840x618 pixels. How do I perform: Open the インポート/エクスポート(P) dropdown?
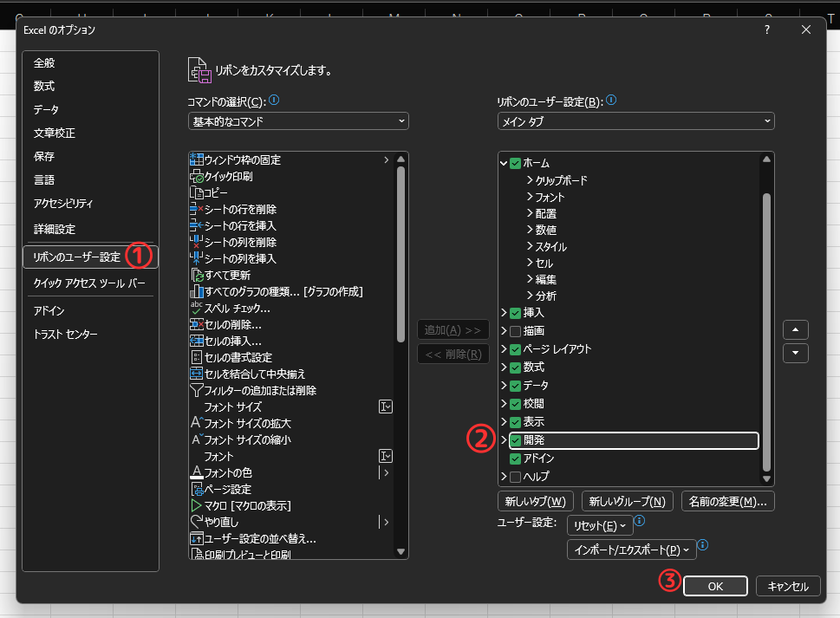632,550
